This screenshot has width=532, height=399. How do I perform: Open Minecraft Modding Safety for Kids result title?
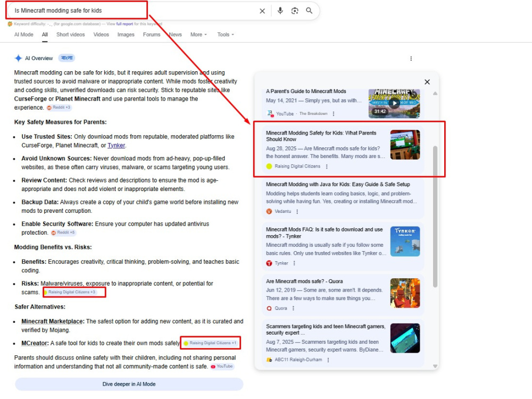(321, 136)
